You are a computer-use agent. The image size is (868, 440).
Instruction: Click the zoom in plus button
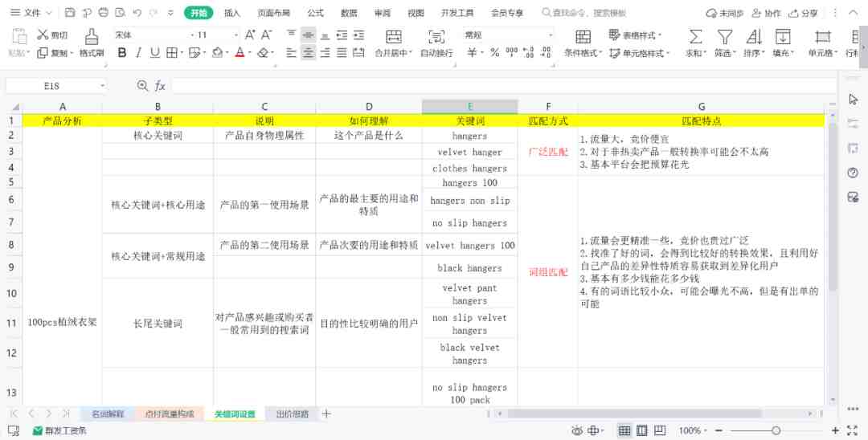point(835,430)
